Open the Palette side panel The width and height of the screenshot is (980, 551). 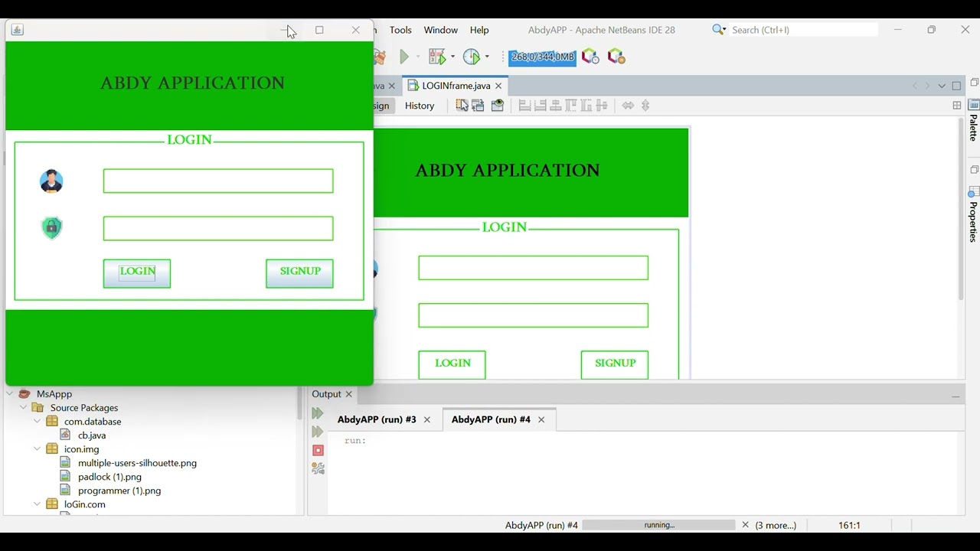(x=974, y=121)
